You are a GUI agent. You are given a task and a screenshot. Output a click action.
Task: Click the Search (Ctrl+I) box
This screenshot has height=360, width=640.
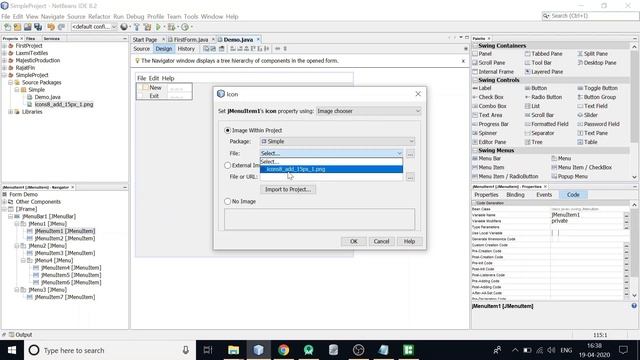pyautogui.click(x=590, y=16)
